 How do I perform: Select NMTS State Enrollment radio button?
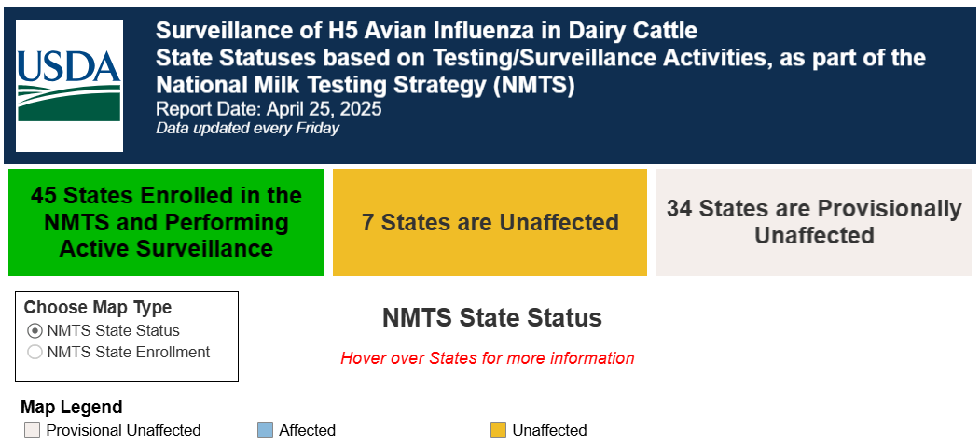click(35, 353)
